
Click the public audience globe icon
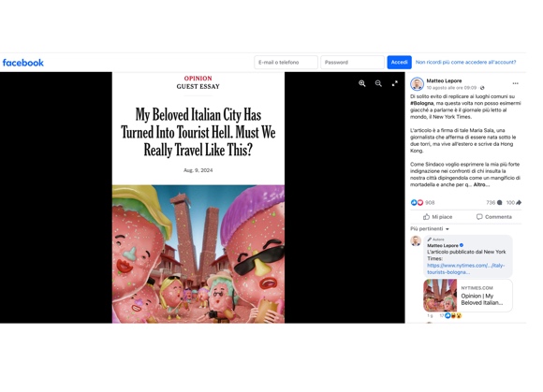[x=482, y=88]
